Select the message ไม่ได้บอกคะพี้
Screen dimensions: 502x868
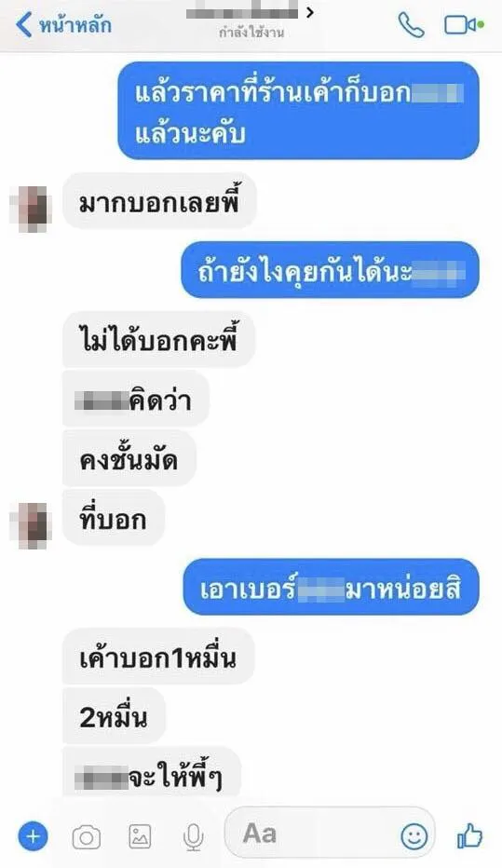coord(158,339)
